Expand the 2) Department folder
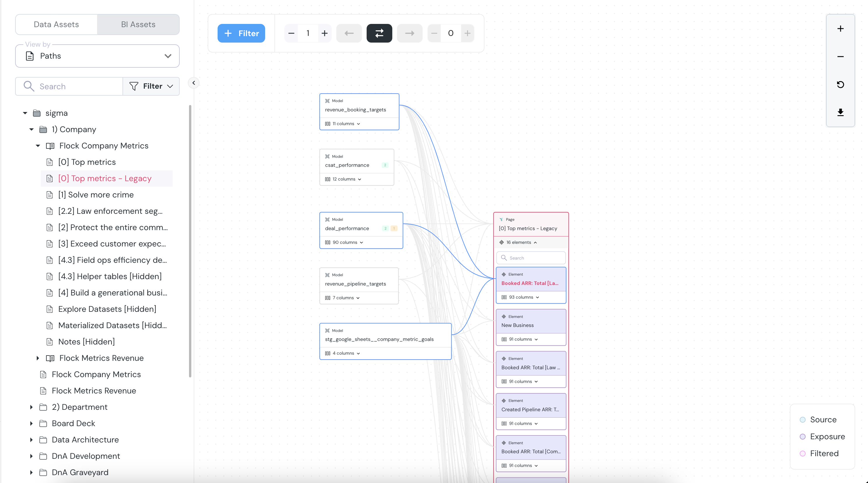The image size is (868, 483). (31, 407)
